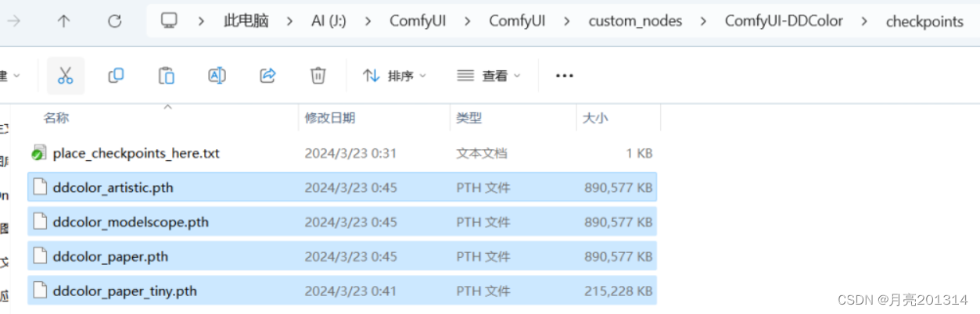The image size is (980, 314).
Task: Click file icon of ddcolor_artistic.pth
Action: tap(39, 187)
